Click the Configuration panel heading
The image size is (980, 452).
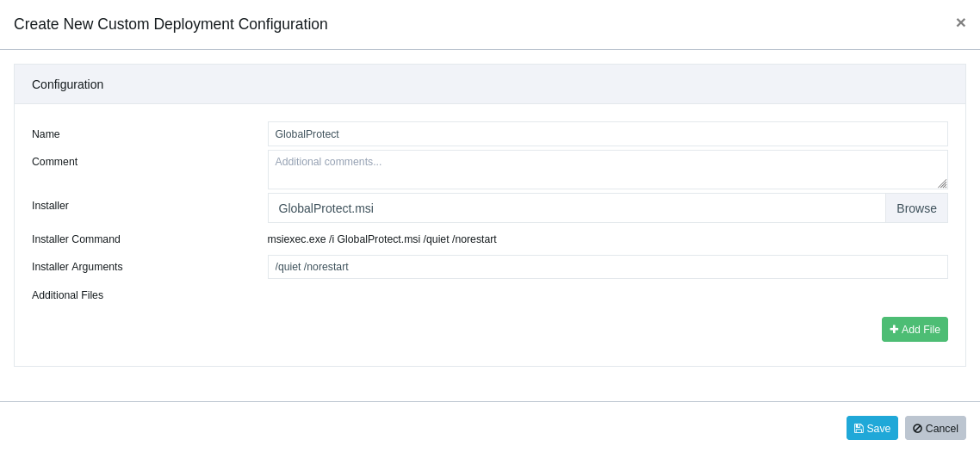tap(67, 84)
